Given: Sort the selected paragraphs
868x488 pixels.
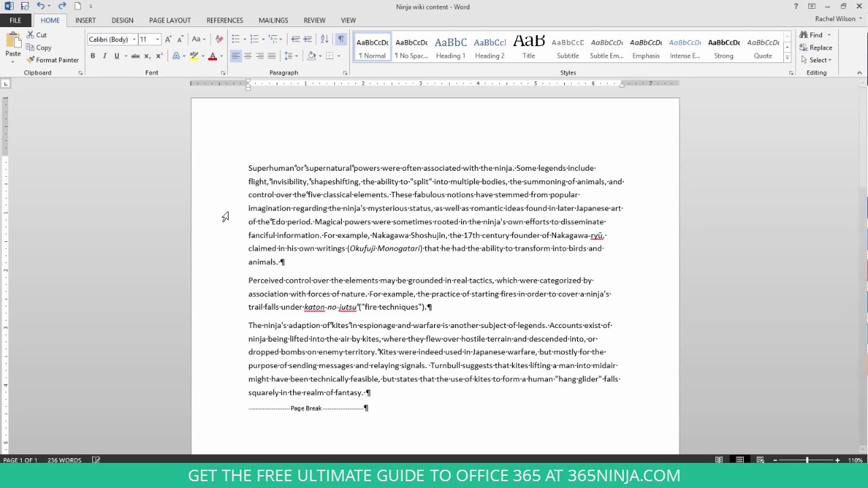Looking at the screenshot, I should 324,39.
